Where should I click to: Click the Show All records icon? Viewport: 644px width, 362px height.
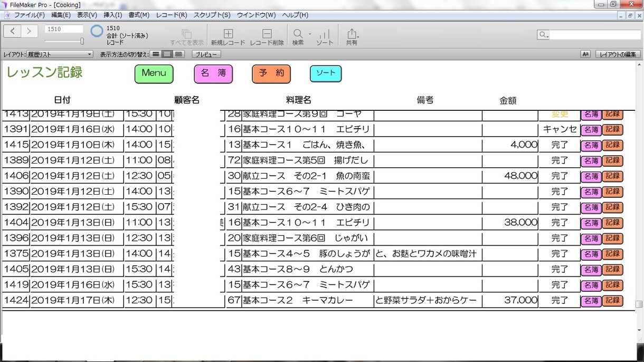[x=186, y=35]
